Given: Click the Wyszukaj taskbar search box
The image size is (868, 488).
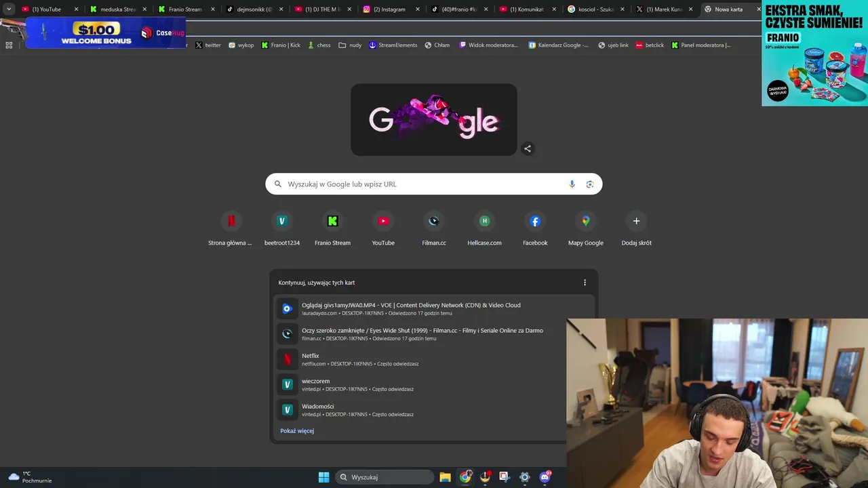Looking at the screenshot, I should pyautogui.click(x=384, y=477).
